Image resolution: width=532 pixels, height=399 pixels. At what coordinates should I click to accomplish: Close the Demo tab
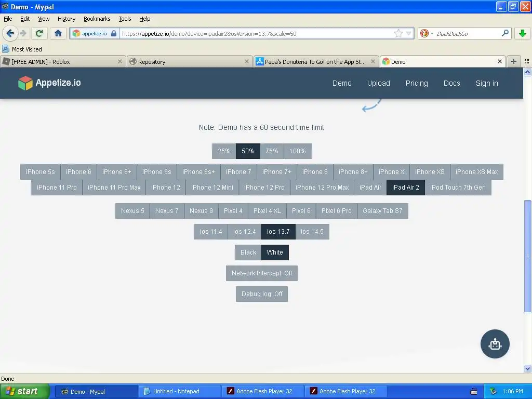[499, 61]
